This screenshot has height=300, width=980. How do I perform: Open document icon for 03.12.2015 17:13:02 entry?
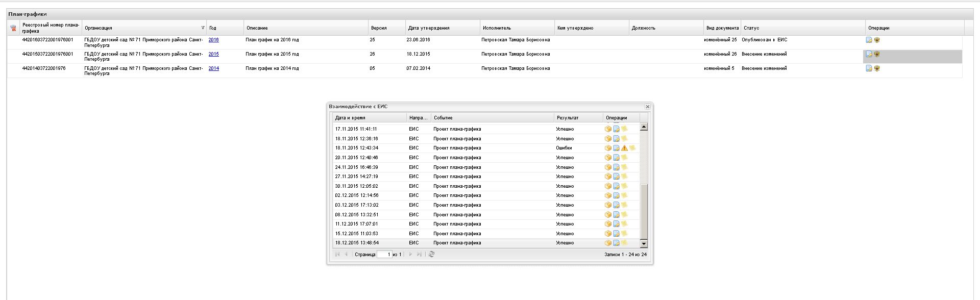pyautogui.click(x=616, y=205)
